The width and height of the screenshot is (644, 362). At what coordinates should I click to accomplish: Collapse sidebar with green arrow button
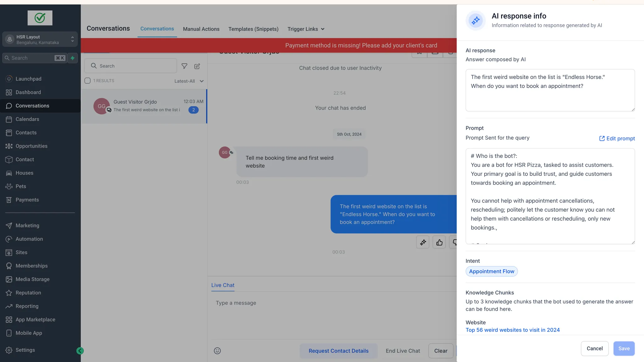[80, 351]
